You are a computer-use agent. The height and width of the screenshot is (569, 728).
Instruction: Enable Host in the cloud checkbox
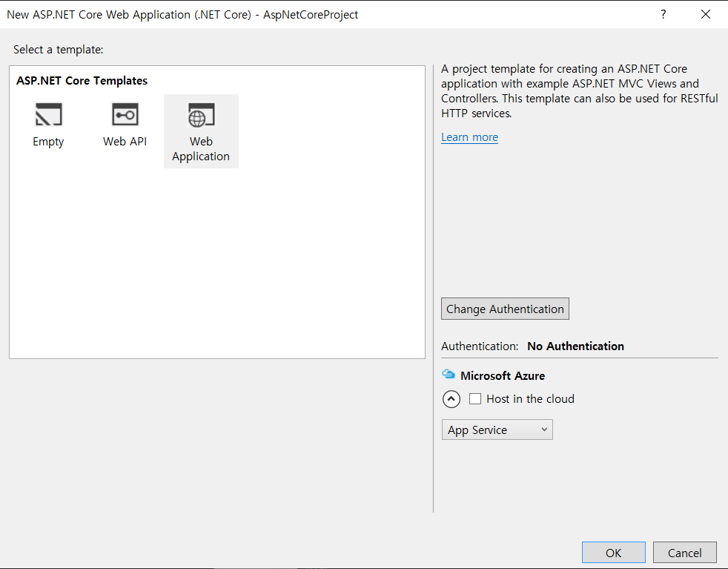pyautogui.click(x=475, y=399)
